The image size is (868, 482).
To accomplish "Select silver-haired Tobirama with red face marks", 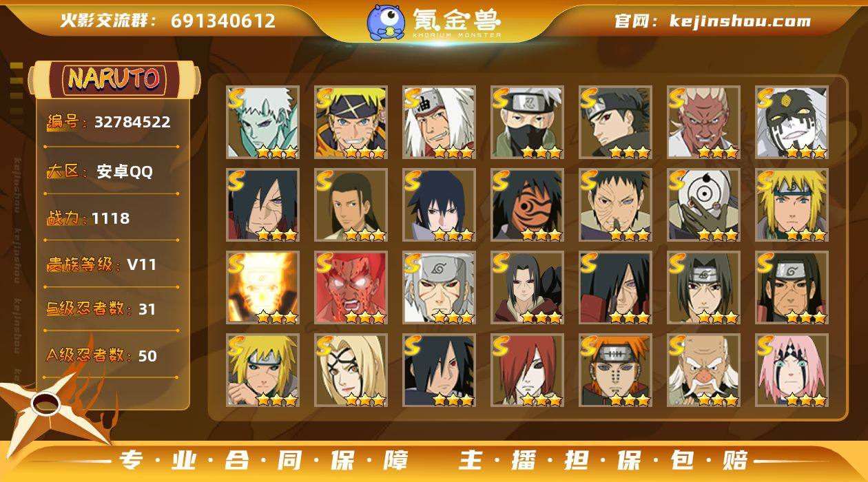I will (440, 288).
